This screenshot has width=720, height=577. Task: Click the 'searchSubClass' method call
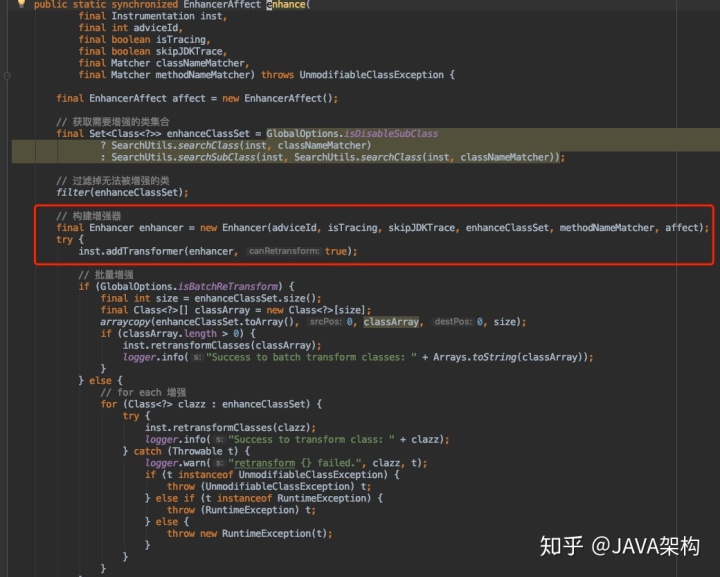coord(216,157)
